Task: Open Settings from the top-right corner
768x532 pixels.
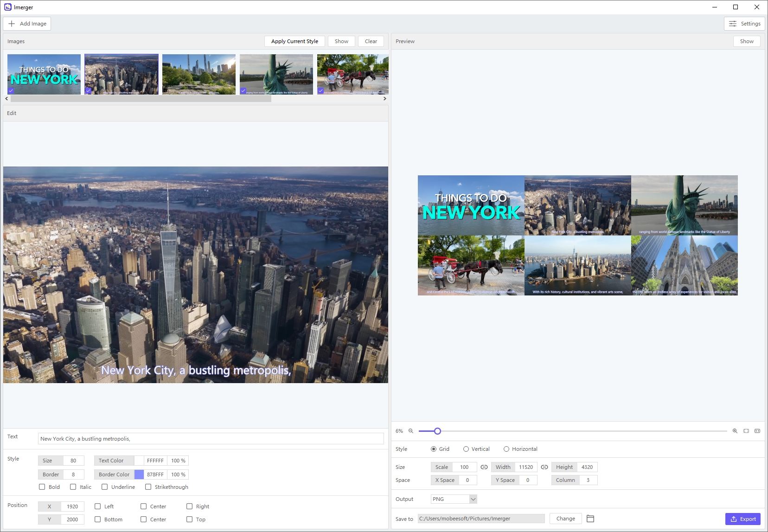Action: point(744,24)
